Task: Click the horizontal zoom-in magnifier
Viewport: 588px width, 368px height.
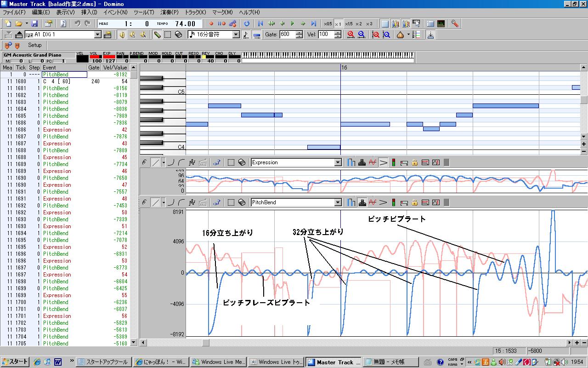Action: [351, 34]
